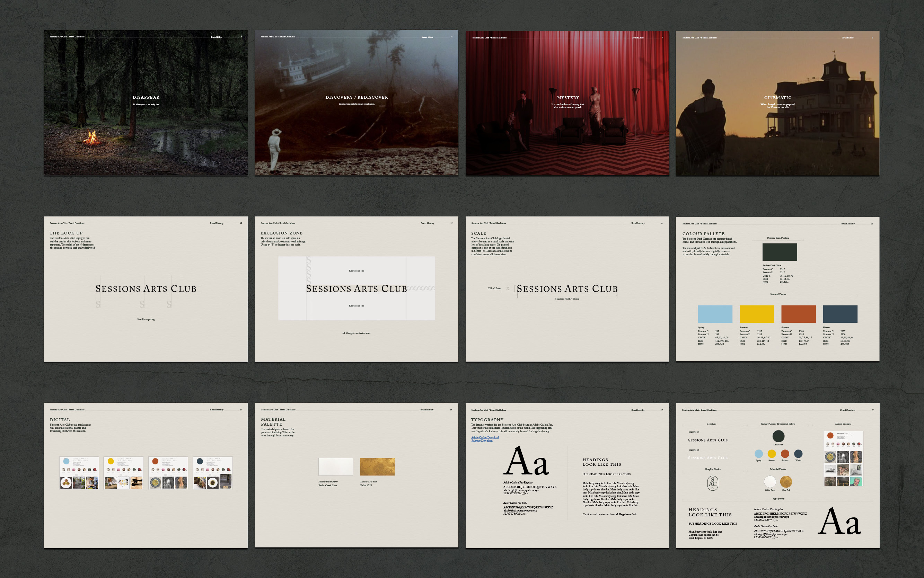
Task: Select the Sessions Gold Foil material rectangle
Action: (377, 467)
